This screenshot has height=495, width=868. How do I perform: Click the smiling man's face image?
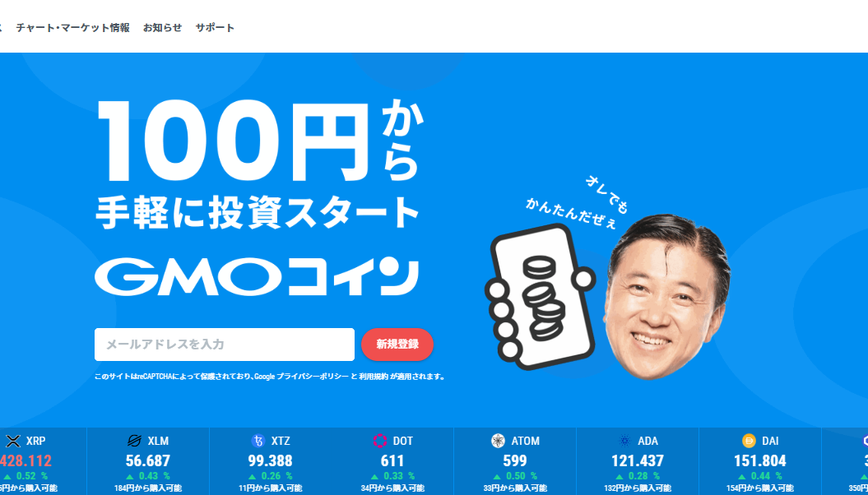point(666,296)
